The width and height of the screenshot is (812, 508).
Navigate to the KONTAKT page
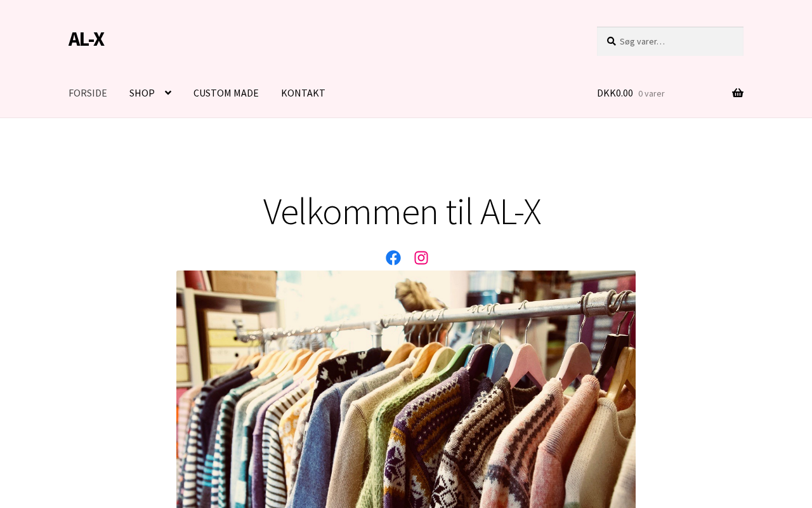pyautogui.click(x=303, y=93)
